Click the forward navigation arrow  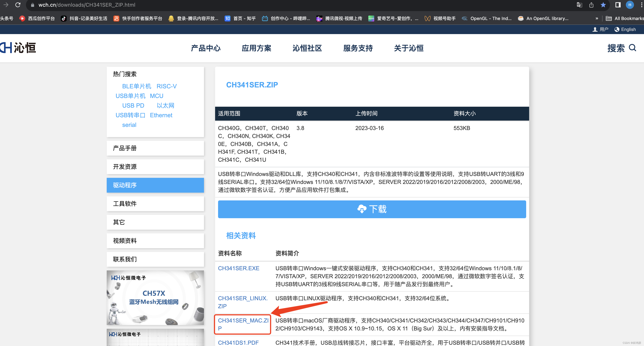[x=6, y=5]
